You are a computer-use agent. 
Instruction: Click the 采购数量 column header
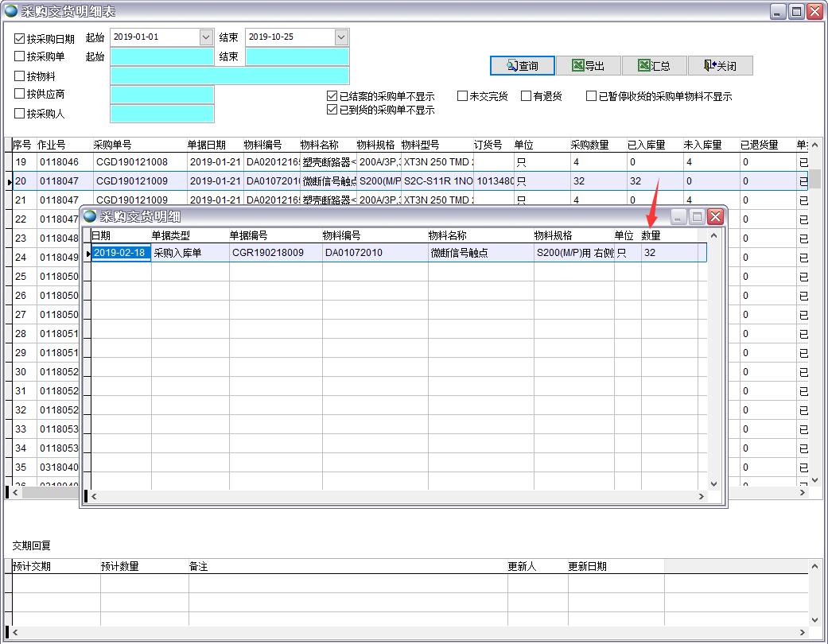click(x=589, y=145)
